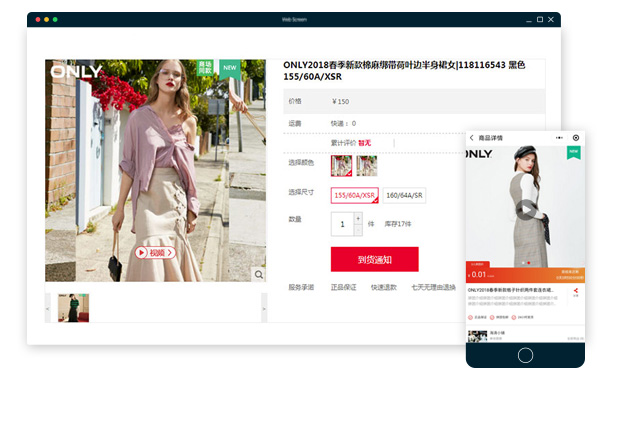The height and width of the screenshot is (434, 620).
Task: Click the 暂无 review count link
Action: [x=365, y=143]
